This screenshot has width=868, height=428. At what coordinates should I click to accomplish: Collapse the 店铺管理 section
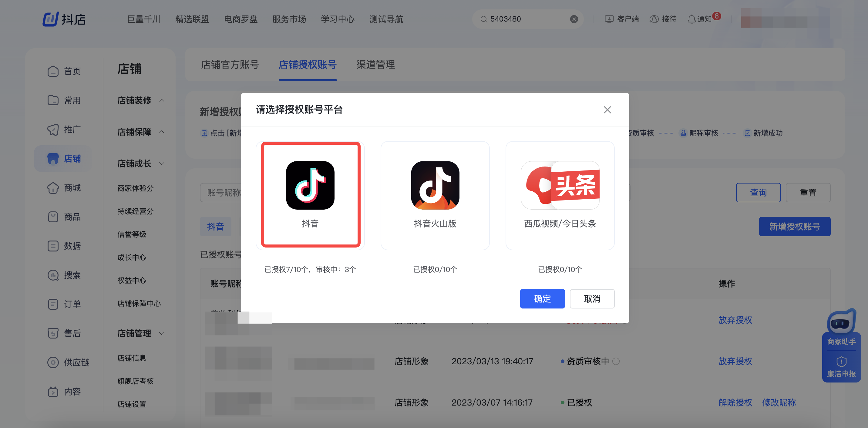162,334
